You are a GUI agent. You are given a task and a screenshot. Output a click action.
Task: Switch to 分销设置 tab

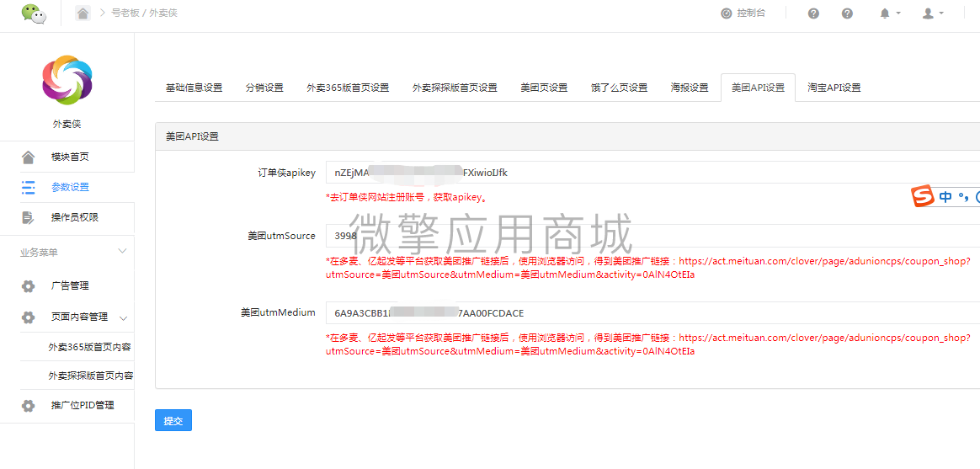[264, 88]
